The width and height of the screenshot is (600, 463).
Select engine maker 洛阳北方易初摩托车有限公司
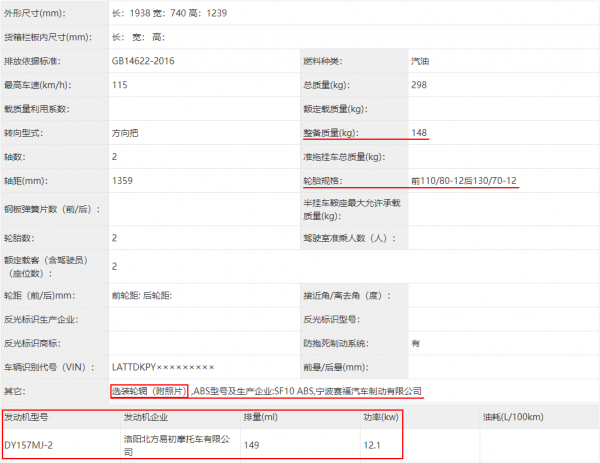tap(176, 445)
